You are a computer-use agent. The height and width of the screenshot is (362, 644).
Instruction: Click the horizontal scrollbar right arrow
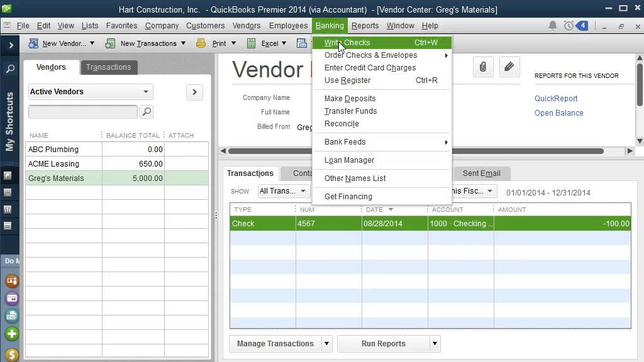[630, 151]
